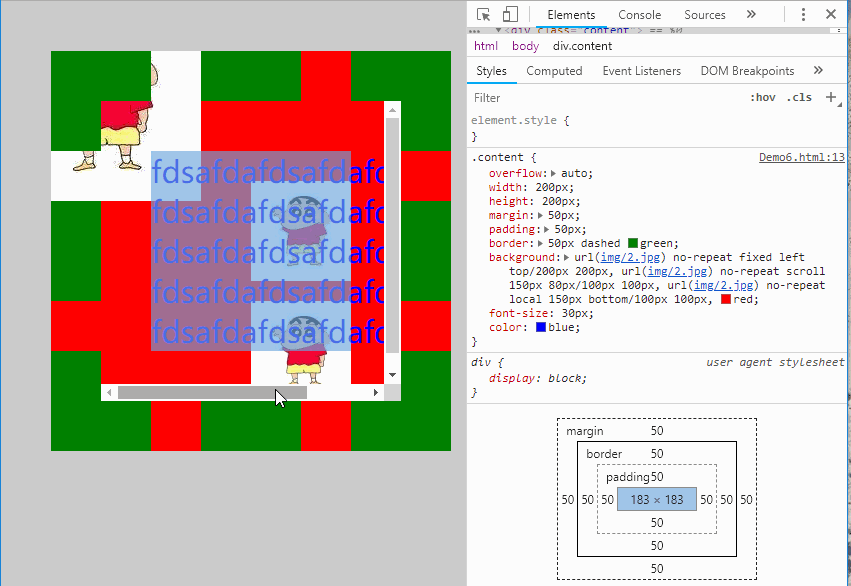Open the blue text color swatch
851x586 pixels.
(541, 327)
